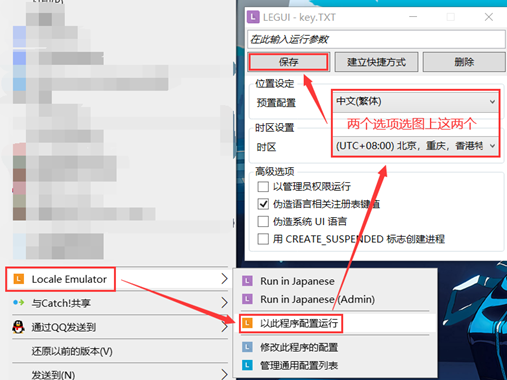The height and width of the screenshot is (380, 507).
Task: Tick the 伪造系统 UI 语言 checkbox
Action: click(x=263, y=221)
